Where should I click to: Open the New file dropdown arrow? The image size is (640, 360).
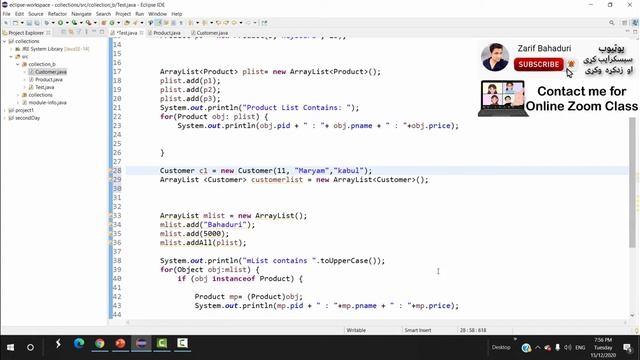pos(22,23)
